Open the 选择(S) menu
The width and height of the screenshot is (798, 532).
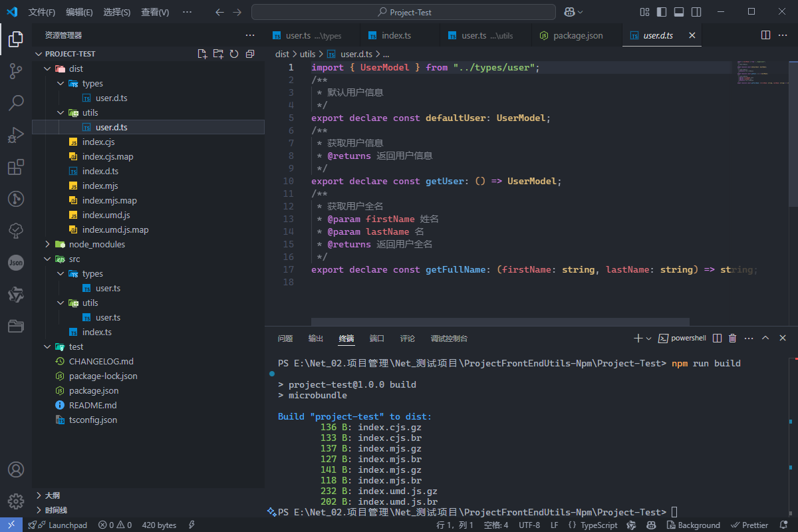117,12
